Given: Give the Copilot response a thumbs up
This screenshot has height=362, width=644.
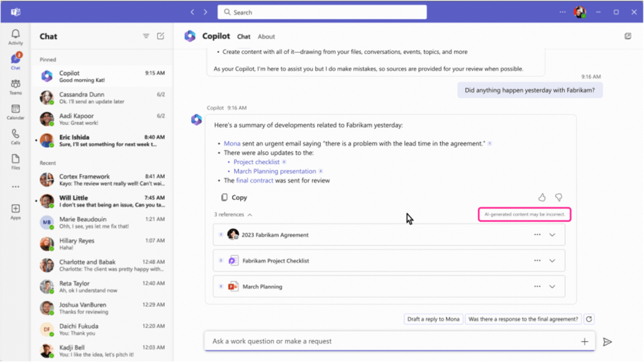Looking at the screenshot, I should pos(541,197).
